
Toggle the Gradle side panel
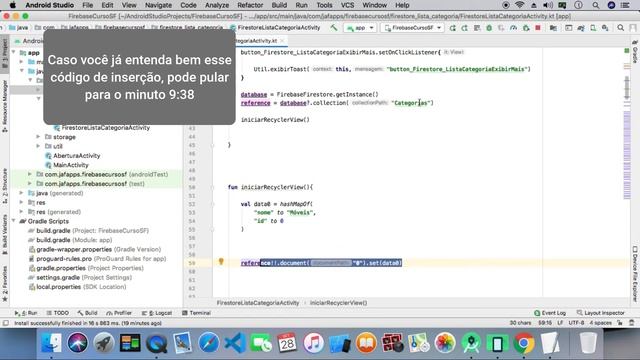635,52
